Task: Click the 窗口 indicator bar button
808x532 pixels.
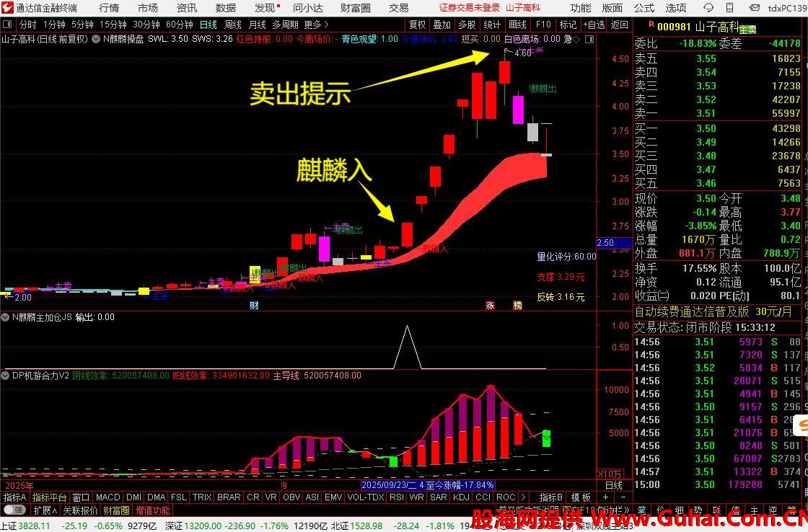Action: click(81, 497)
